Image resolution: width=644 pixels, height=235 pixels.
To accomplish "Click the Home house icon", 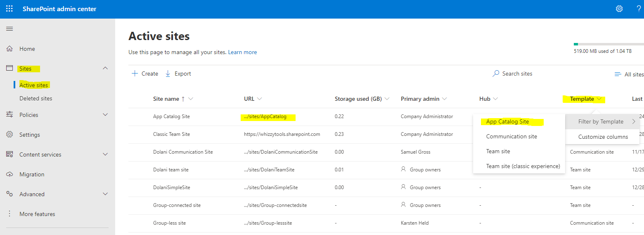I will 9,49.
